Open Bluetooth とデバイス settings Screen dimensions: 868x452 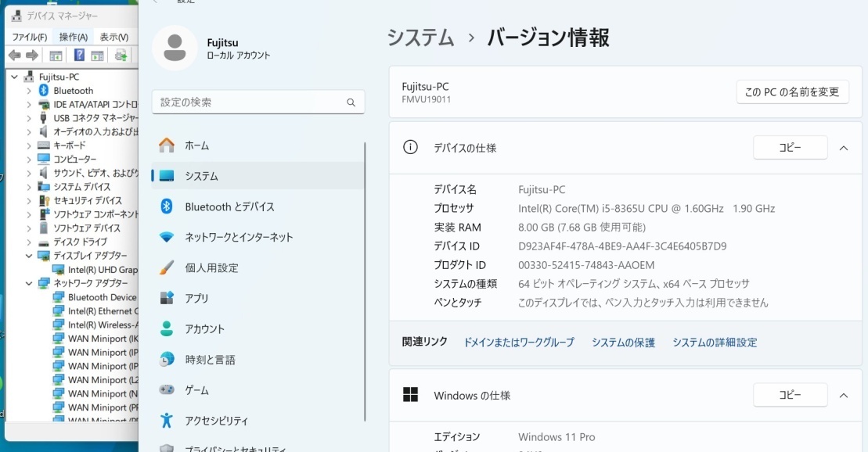258,207
